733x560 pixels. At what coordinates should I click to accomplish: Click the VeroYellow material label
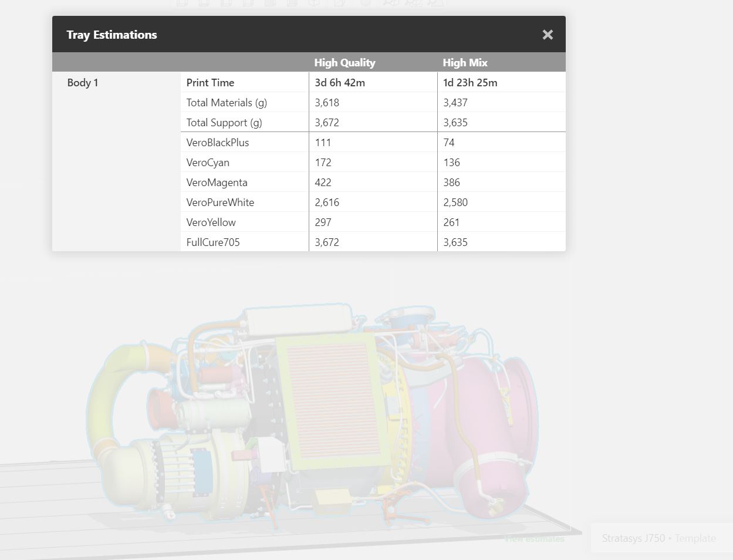(211, 222)
